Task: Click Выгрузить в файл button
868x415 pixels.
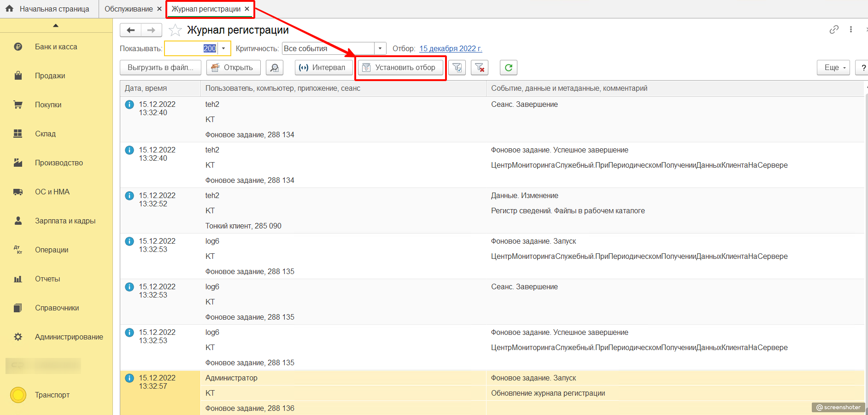Action: [x=160, y=68]
